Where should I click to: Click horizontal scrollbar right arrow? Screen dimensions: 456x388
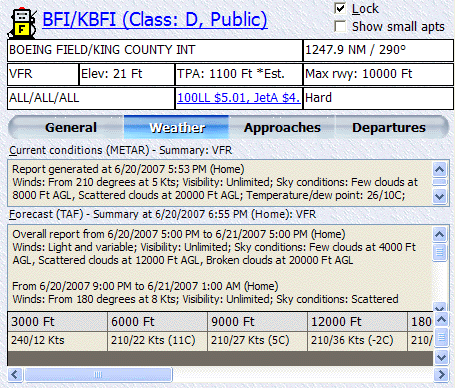tap(441, 374)
